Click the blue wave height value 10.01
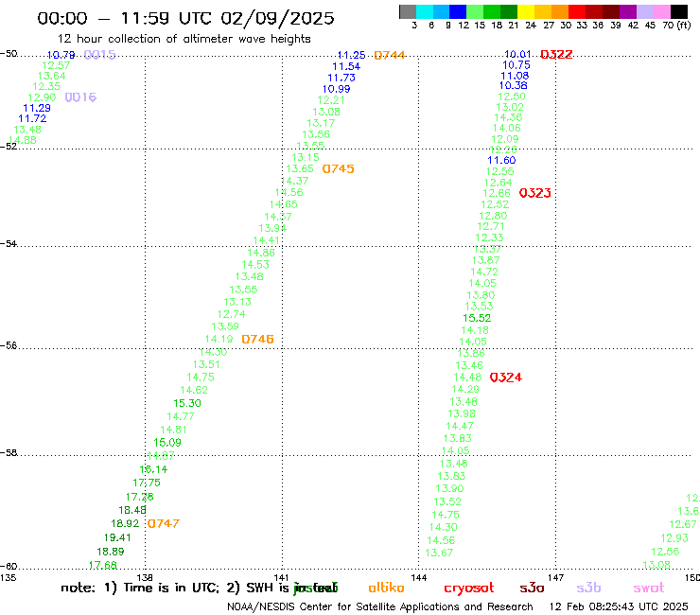The image size is (700, 615). click(517, 55)
